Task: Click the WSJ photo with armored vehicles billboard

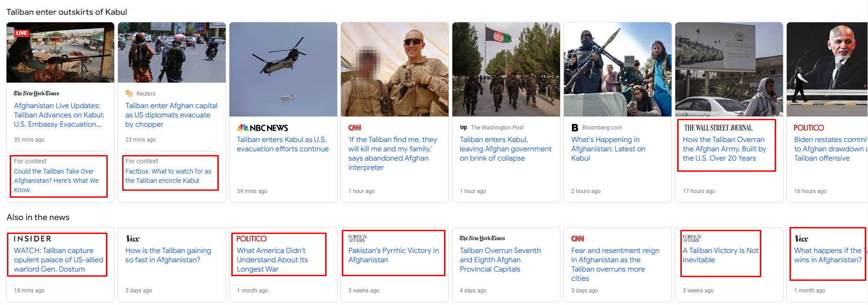Action: (x=729, y=69)
